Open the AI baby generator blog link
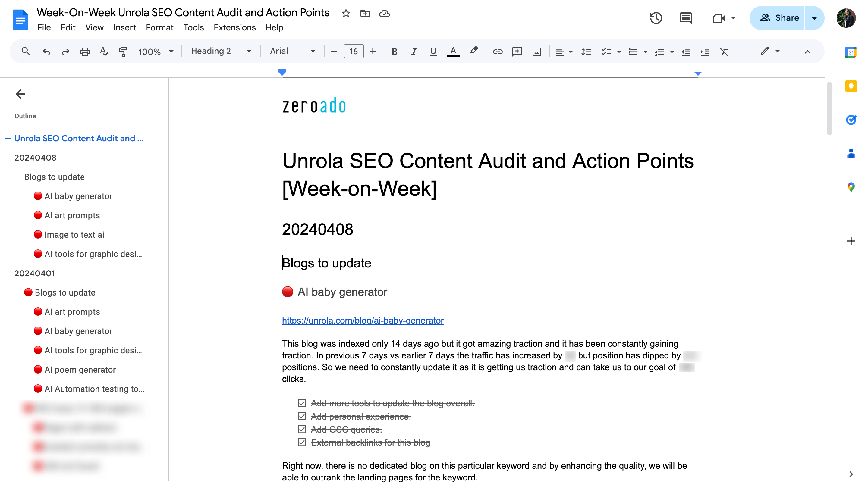The image size is (868, 491). click(x=363, y=321)
